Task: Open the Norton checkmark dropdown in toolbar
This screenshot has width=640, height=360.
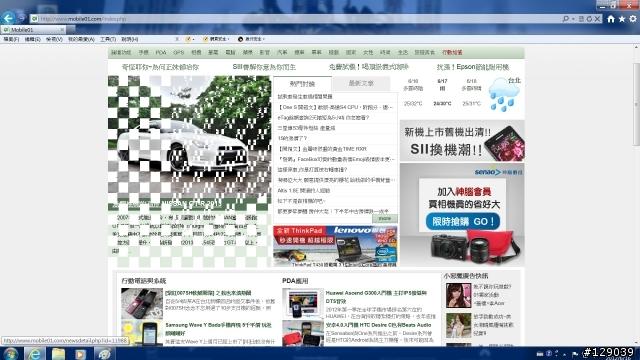Action: tap(190, 39)
